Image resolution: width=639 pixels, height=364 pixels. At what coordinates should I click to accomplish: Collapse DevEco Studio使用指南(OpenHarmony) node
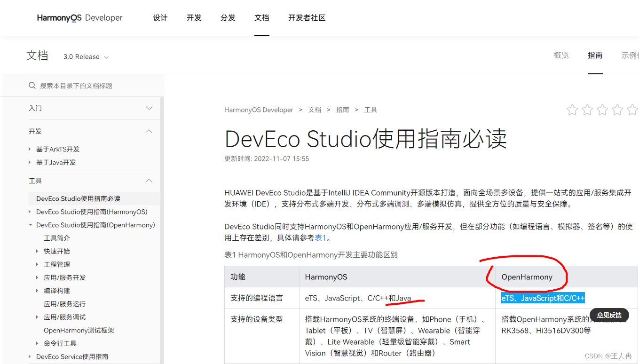pos(31,225)
